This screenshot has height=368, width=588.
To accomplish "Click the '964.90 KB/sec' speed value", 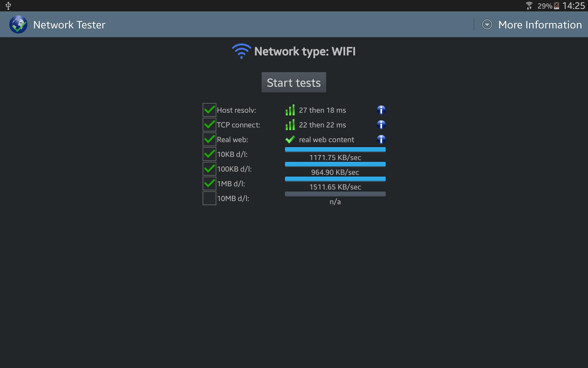I will pos(335,172).
